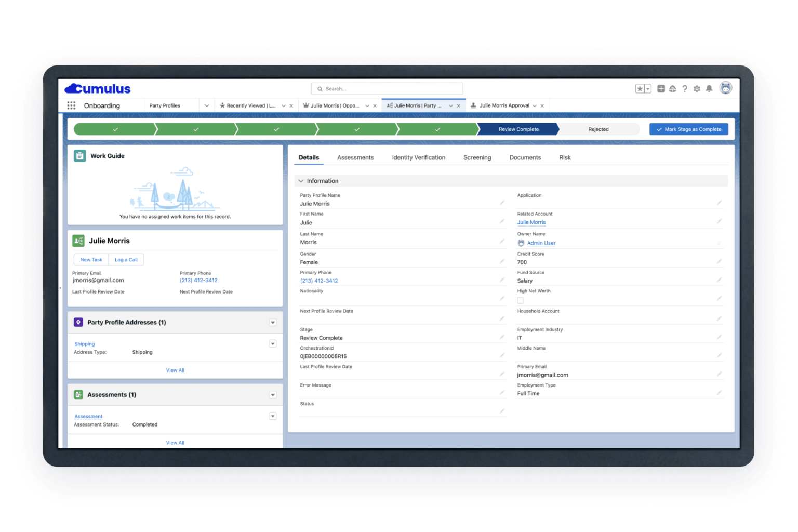Click the Work Guide clipboard icon

tap(79, 155)
